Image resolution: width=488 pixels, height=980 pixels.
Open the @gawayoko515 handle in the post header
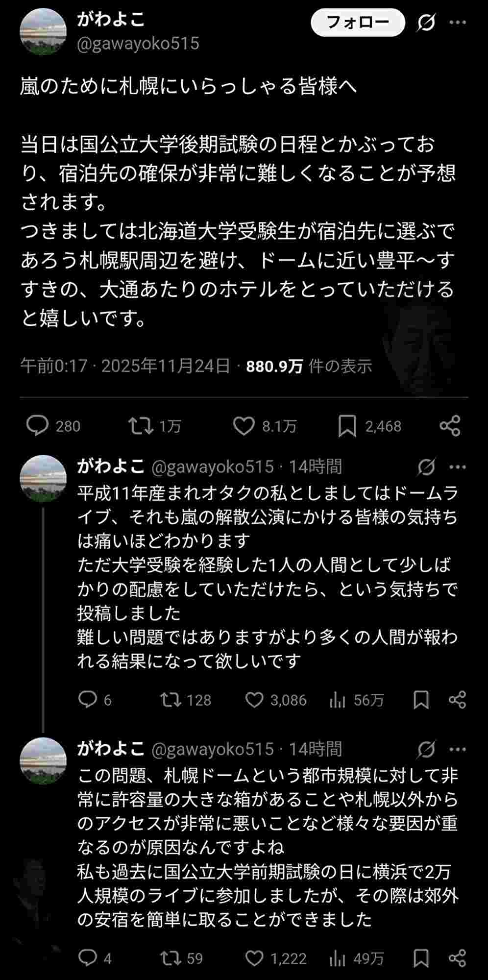[x=138, y=44]
